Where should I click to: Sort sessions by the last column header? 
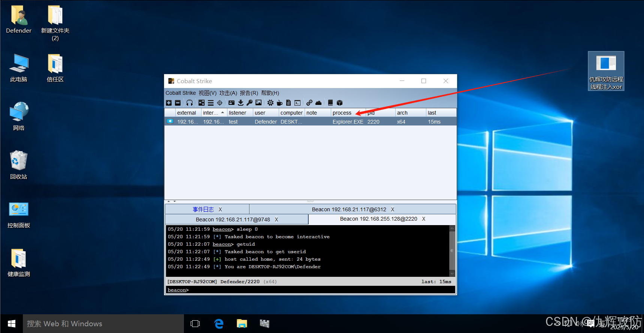pos(441,113)
